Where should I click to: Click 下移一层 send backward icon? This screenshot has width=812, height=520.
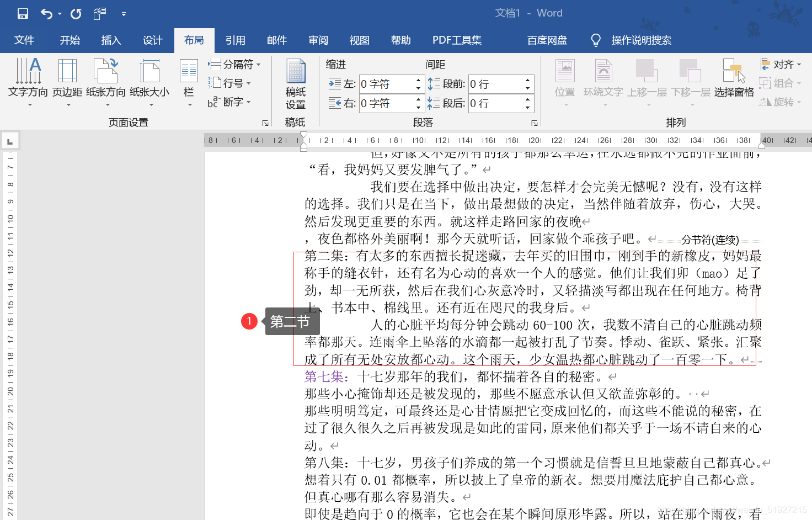coord(691,82)
